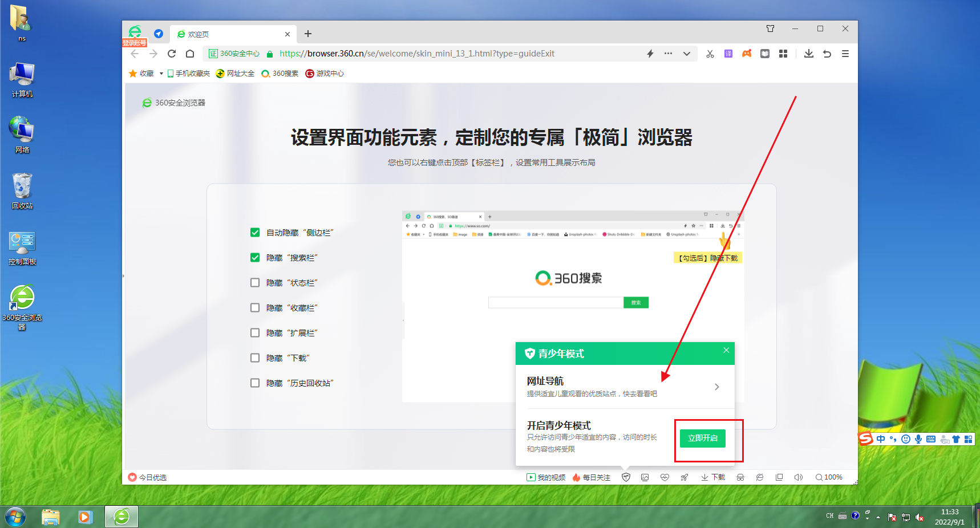Check 隐藏“收藏栏” checkbox
The width and height of the screenshot is (980, 528).
click(x=255, y=307)
